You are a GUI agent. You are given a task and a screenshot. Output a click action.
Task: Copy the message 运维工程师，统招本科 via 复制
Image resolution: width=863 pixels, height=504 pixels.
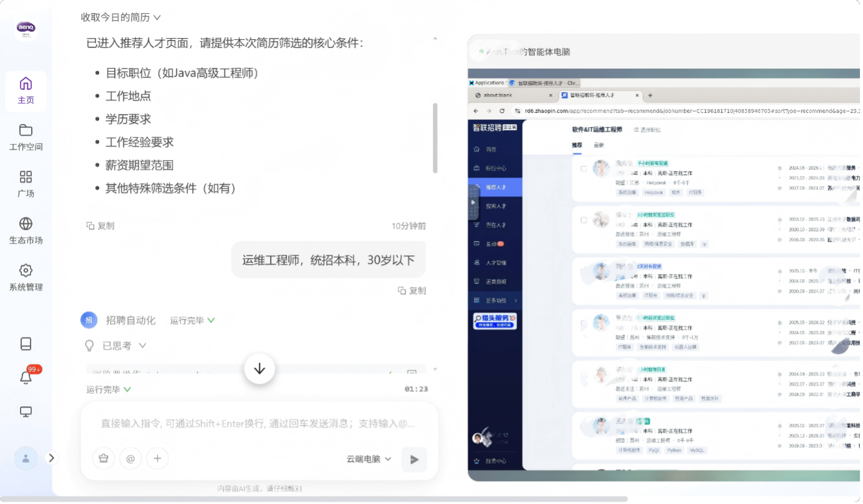(412, 290)
